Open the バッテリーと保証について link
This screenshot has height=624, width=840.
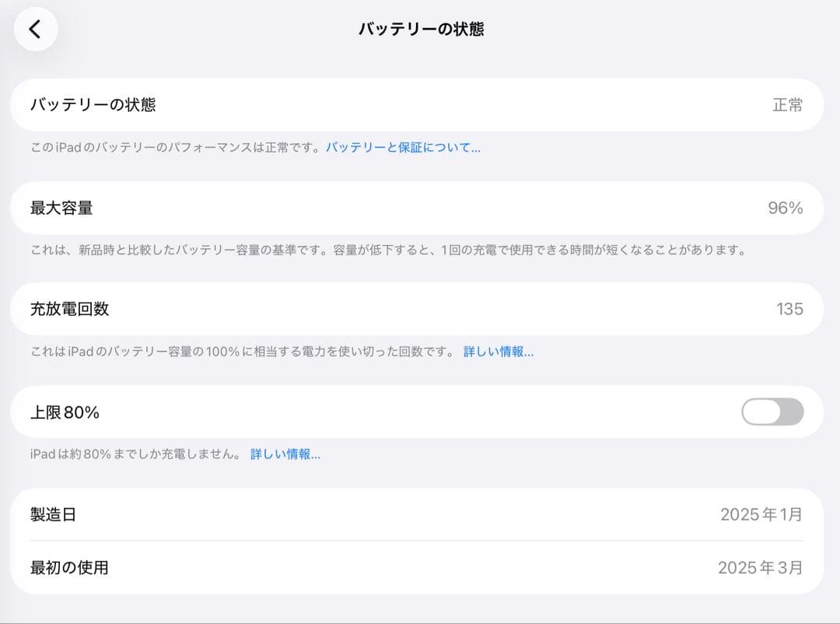pos(404,148)
